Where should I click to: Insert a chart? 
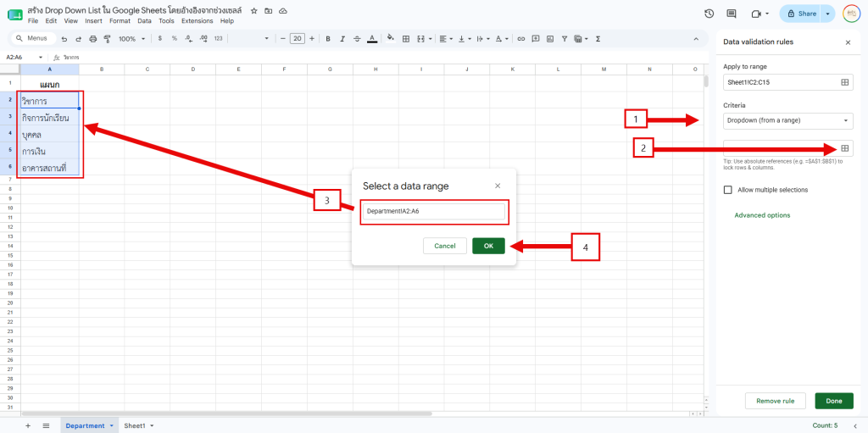coord(549,39)
